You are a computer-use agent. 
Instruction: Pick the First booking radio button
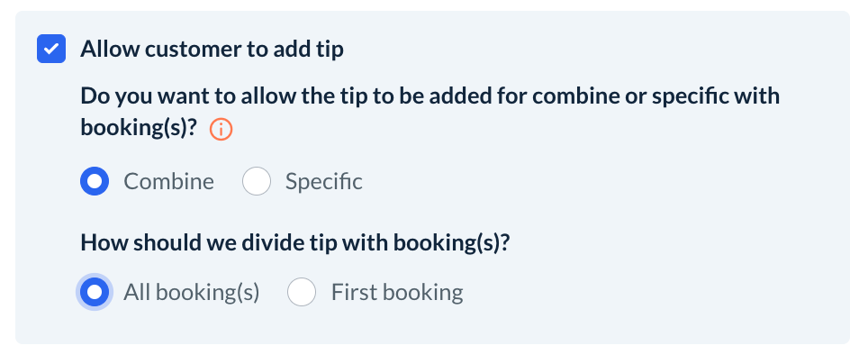pyautogui.click(x=302, y=292)
